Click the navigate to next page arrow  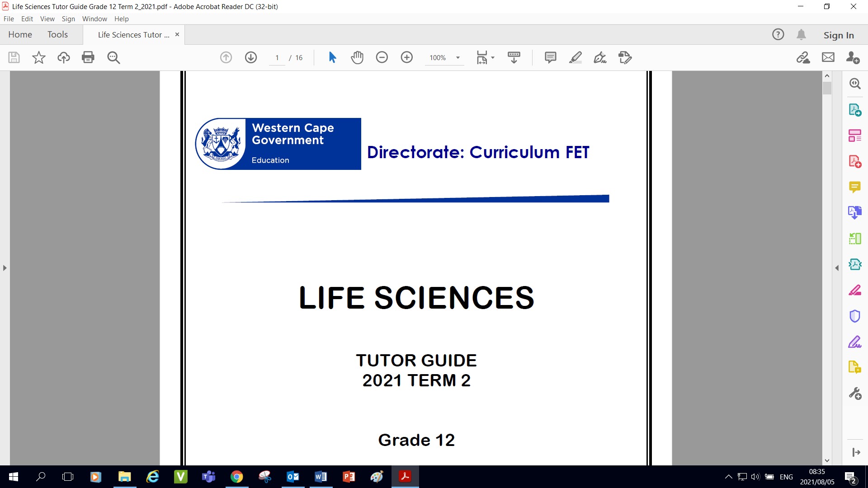pos(250,58)
